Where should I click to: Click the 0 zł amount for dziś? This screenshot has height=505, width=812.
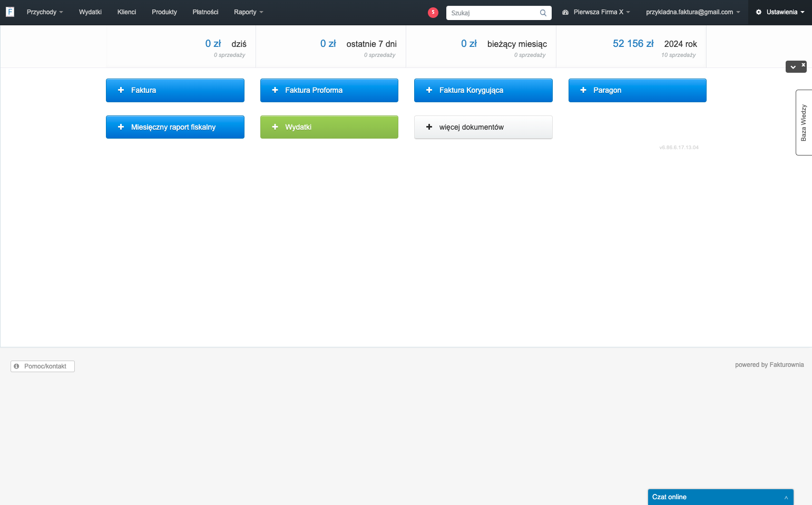point(213,44)
